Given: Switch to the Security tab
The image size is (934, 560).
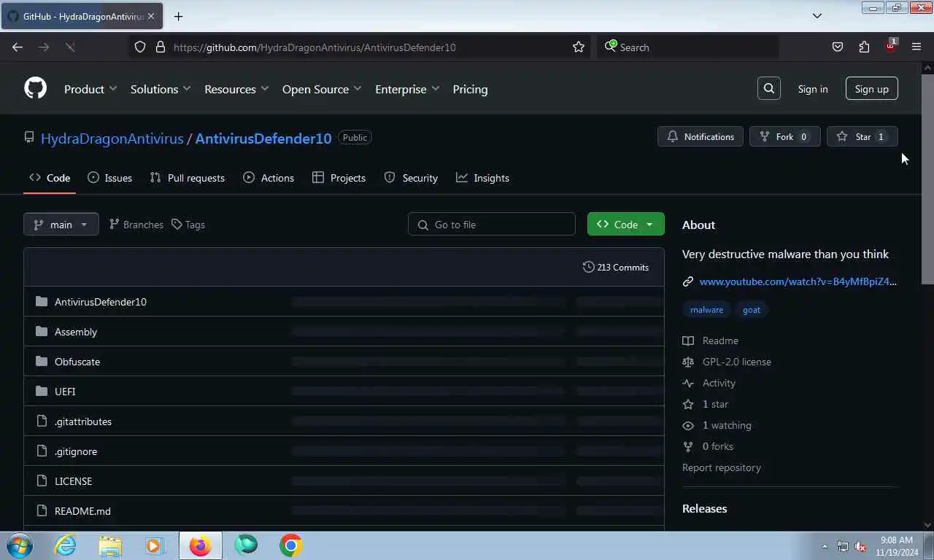Looking at the screenshot, I should [411, 178].
